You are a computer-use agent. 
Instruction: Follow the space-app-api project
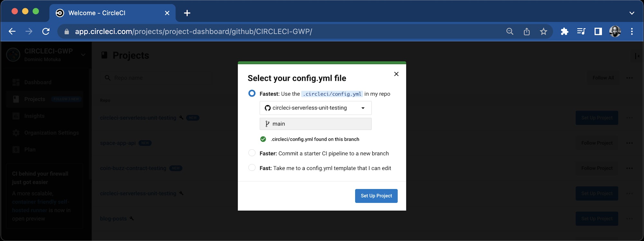click(x=596, y=143)
